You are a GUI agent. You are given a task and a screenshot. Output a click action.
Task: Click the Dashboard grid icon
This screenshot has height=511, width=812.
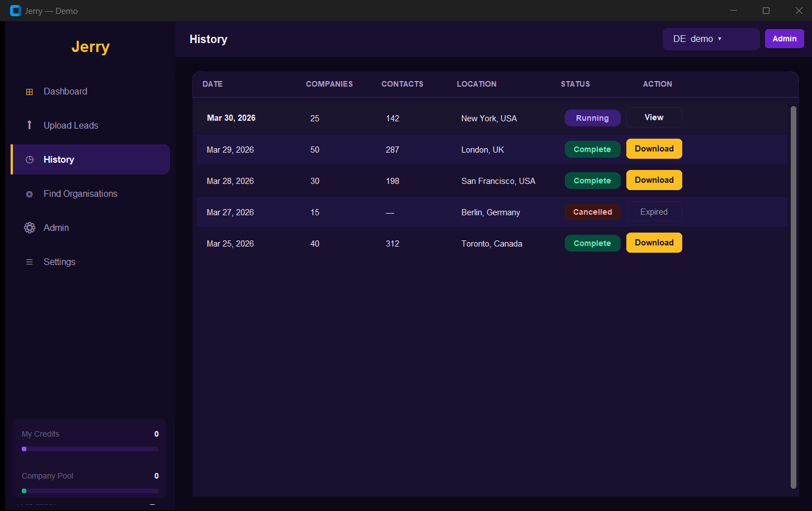pyautogui.click(x=30, y=92)
